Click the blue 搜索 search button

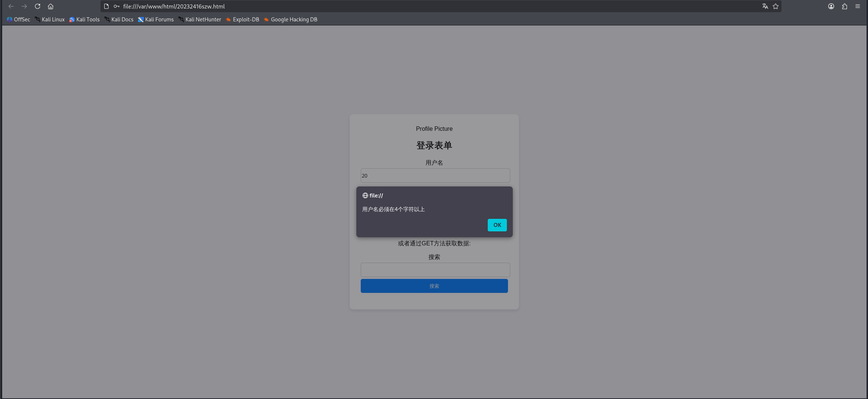[x=434, y=286]
